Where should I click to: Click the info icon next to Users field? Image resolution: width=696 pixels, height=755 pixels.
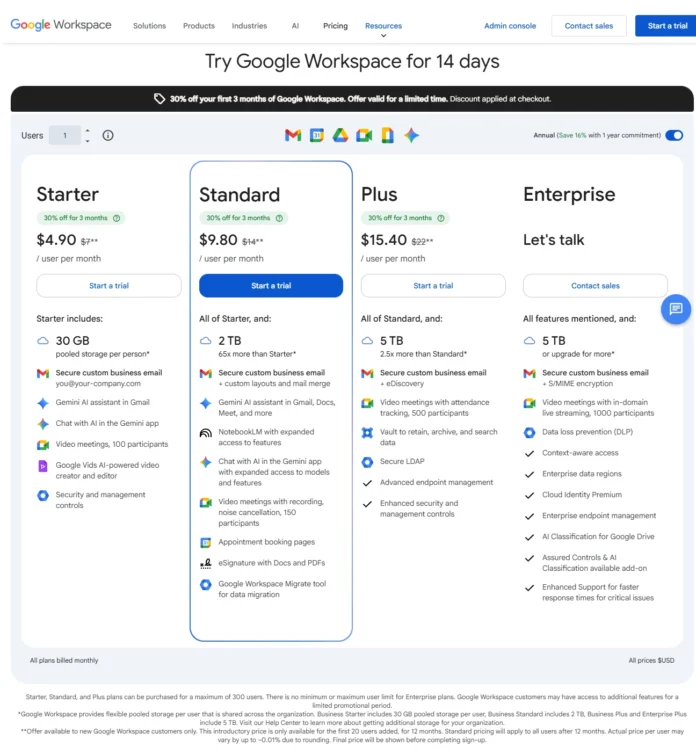click(108, 135)
